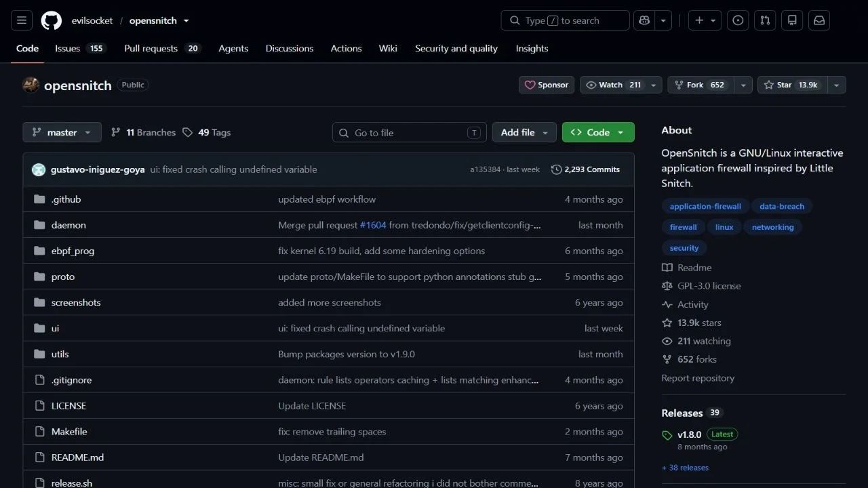This screenshot has height=488, width=868.
Task: Open the Wiki tab
Action: coord(388,48)
